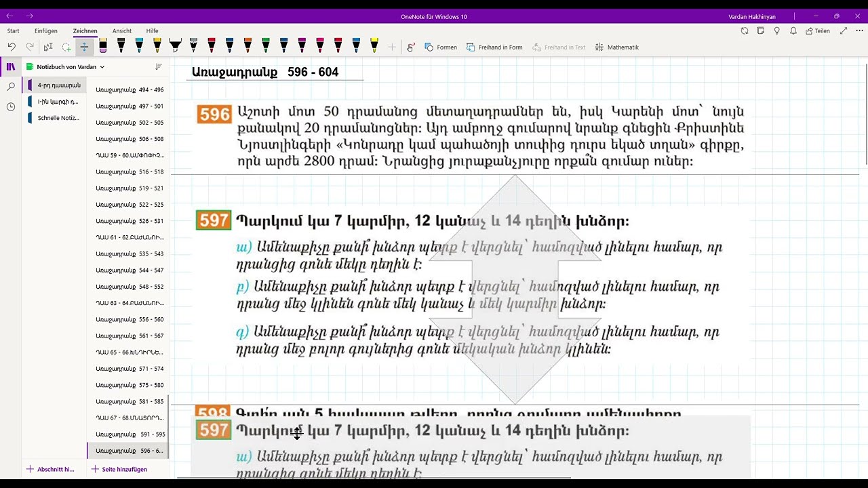Open page Առաջադրանք 561 - 567
This screenshot has height=488, width=868.
click(x=128, y=336)
